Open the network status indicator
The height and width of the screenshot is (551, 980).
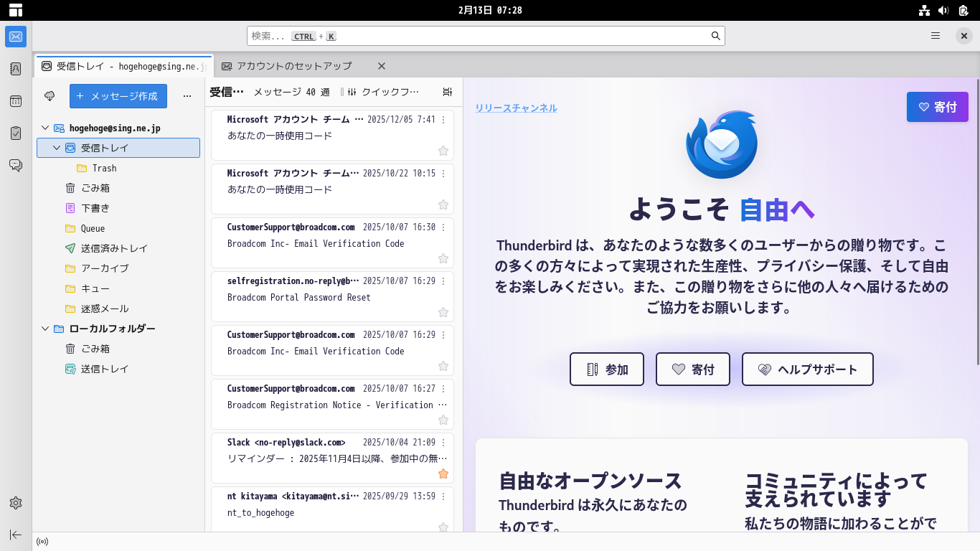(x=924, y=10)
